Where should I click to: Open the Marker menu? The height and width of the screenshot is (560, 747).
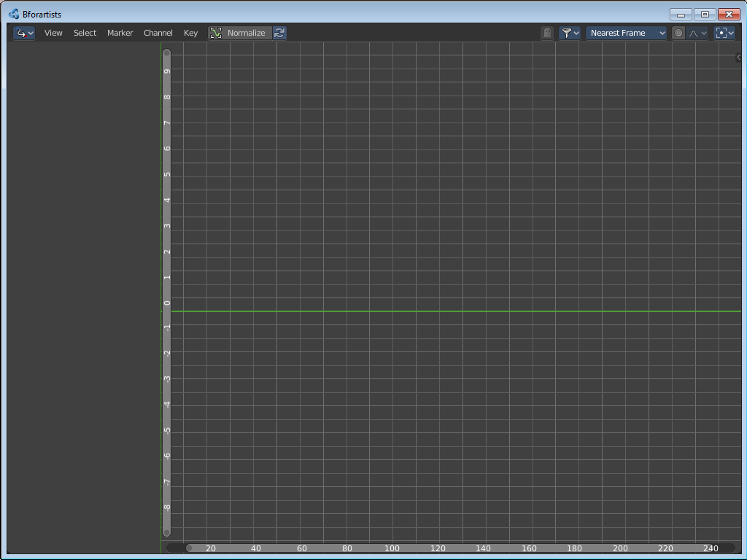pos(120,33)
